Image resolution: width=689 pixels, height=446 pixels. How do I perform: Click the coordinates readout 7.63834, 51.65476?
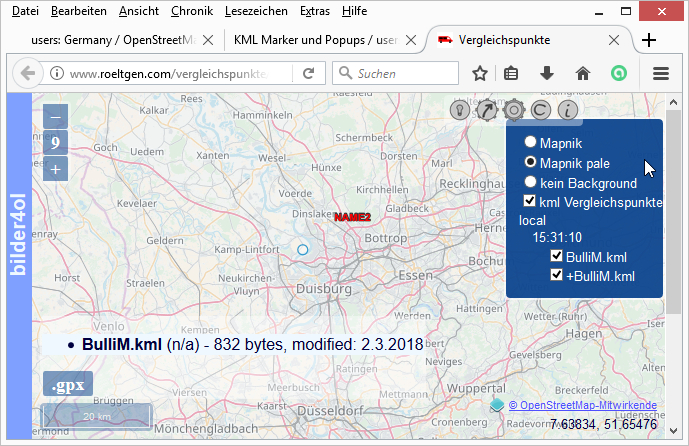[604, 424]
